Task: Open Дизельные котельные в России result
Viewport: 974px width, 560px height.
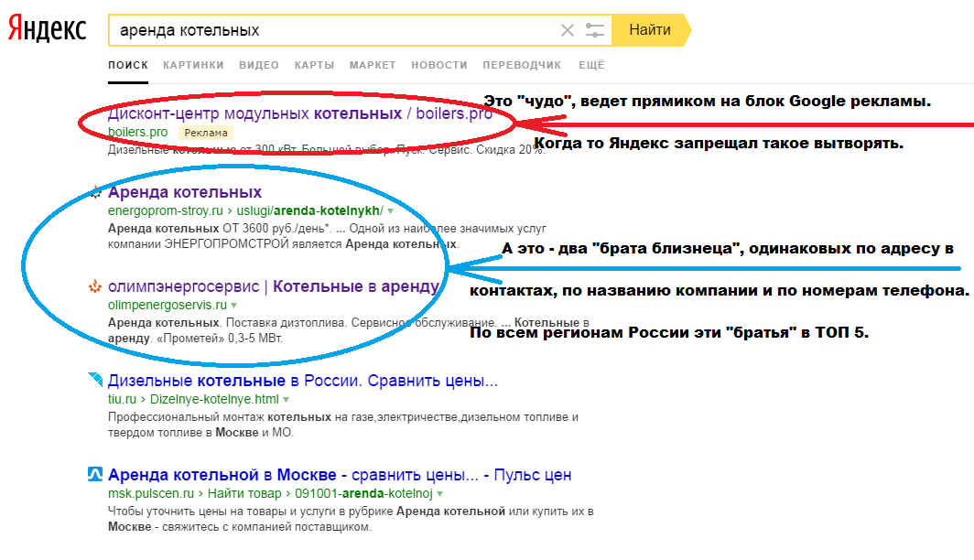Action: (x=303, y=381)
